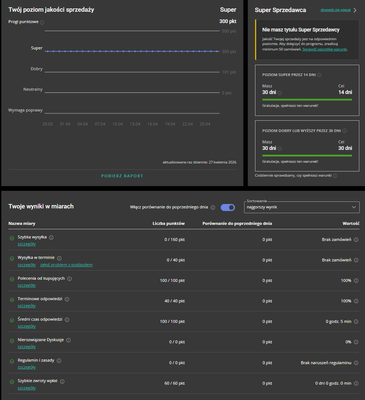Open info icon beside POZIOM SUPER PRZEZ 14 DNI
Image resolution: width=365 pixels, height=400 pixels.
pos(319,75)
